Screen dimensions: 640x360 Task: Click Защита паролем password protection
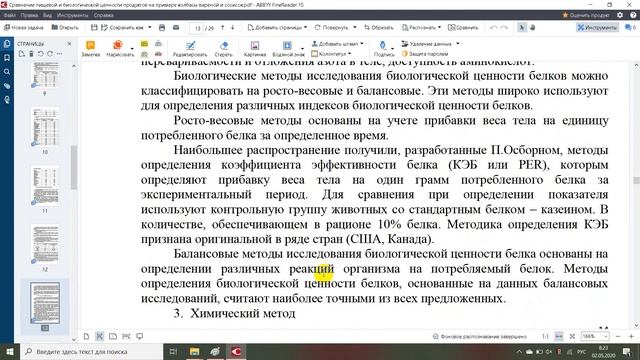(x=425, y=54)
